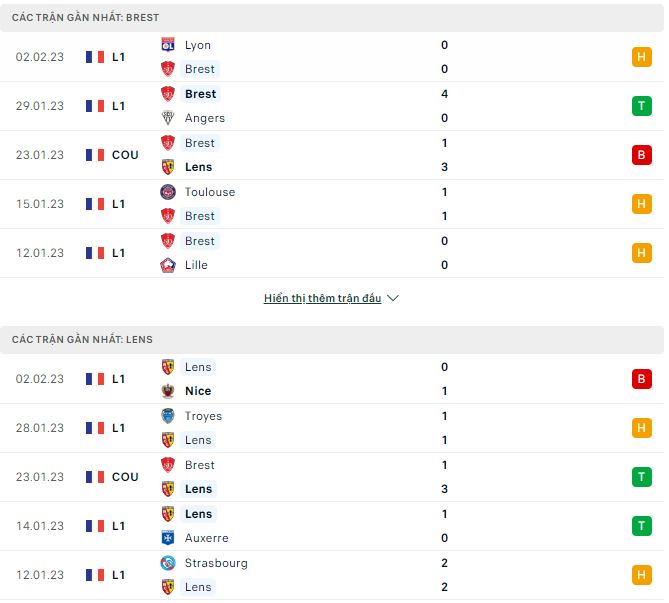Open Hiển thị thêm trận đấu link

(322, 299)
